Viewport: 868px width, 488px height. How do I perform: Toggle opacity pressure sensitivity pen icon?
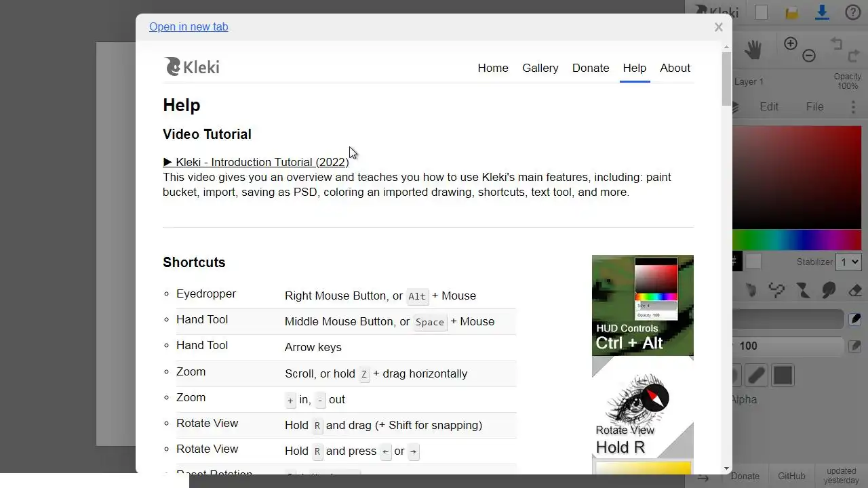pos(855,346)
